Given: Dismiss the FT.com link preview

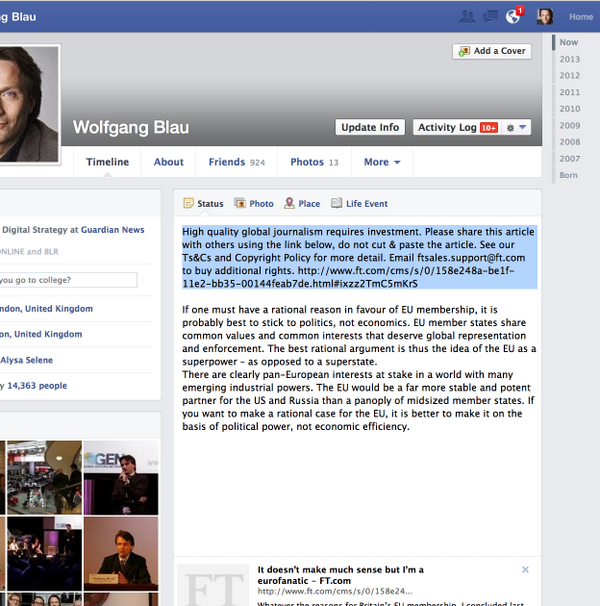Looking at the screenshot, I should [525, 569].
